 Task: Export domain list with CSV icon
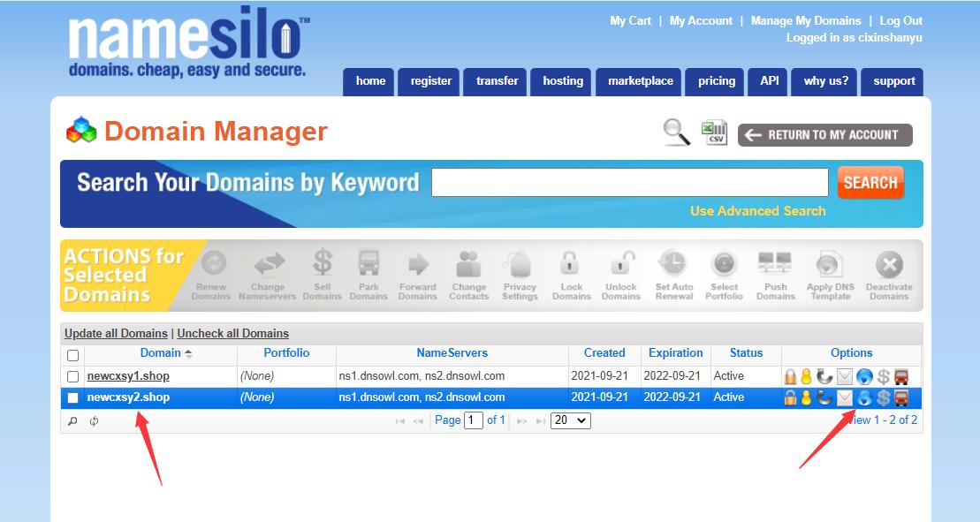(714, 132)
